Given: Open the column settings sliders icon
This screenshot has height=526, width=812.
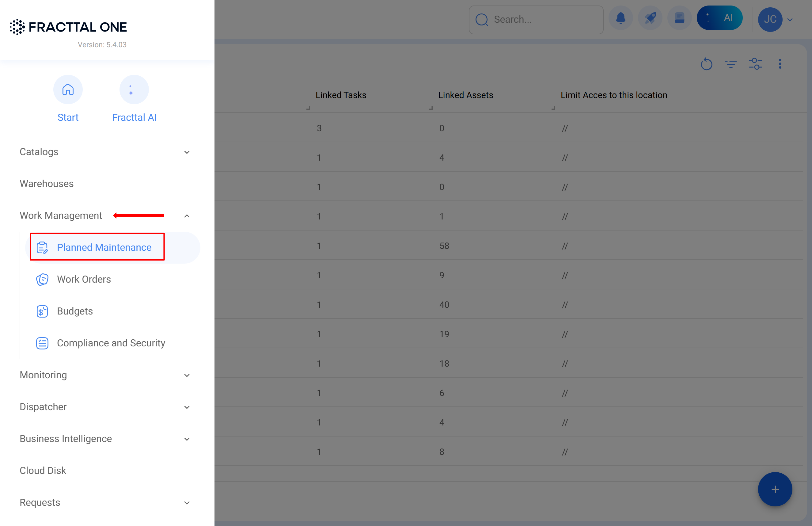Looking at the screenshot, I should pyautogui.click(x=755, y=64).
